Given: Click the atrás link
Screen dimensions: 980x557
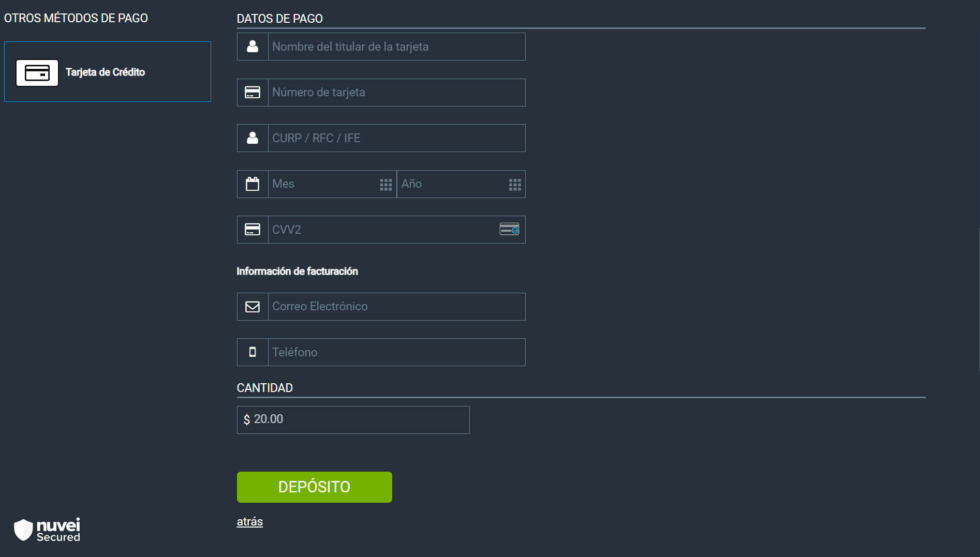Looking at the screenshot, I should coord(250,522).
